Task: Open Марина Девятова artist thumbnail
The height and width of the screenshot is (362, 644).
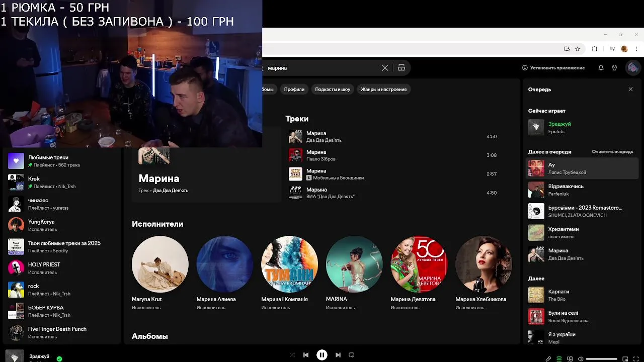Action: [x=419, y=264]
